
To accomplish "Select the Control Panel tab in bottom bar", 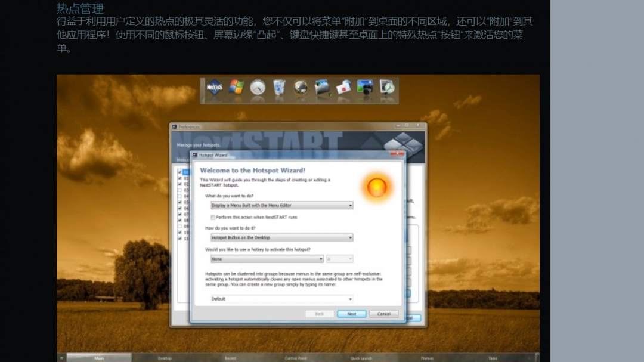I will [296, 358].
